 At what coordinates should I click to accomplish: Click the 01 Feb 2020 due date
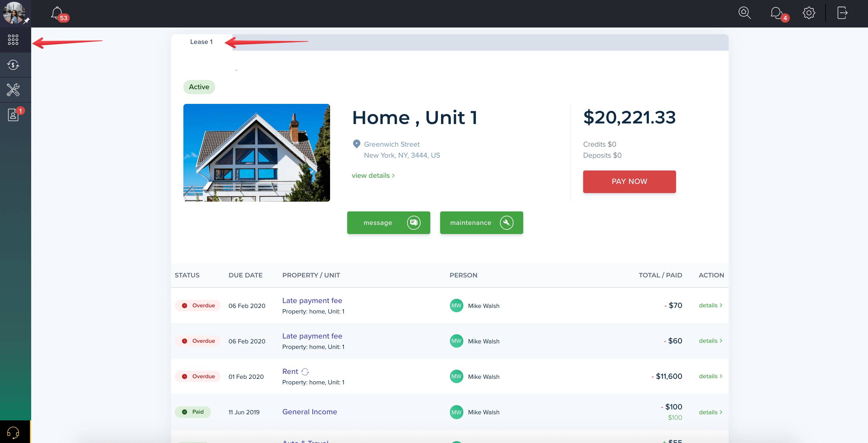tap(246, 377)
